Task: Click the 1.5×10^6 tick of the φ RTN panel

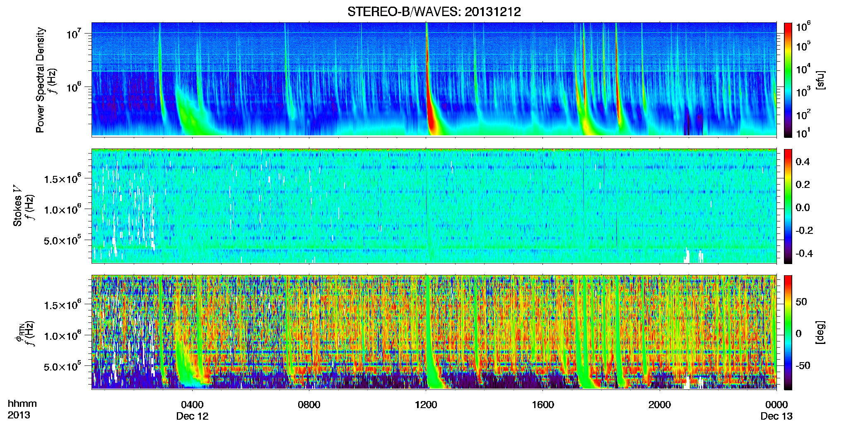Action: [x=62, y=305]
